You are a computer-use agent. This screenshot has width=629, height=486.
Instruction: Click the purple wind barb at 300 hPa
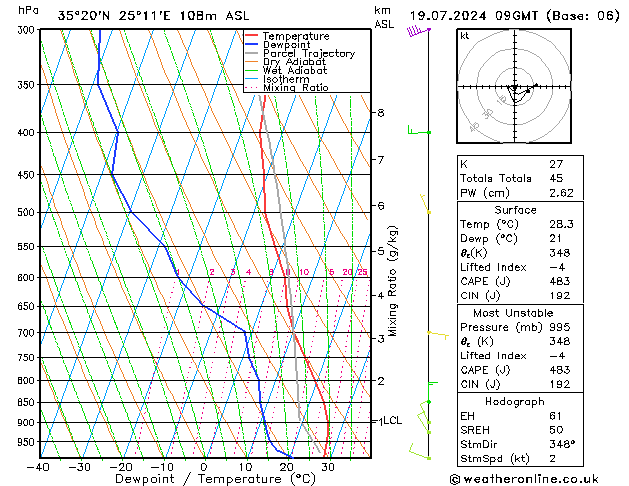pyautogui.click(x=418, y=31)
